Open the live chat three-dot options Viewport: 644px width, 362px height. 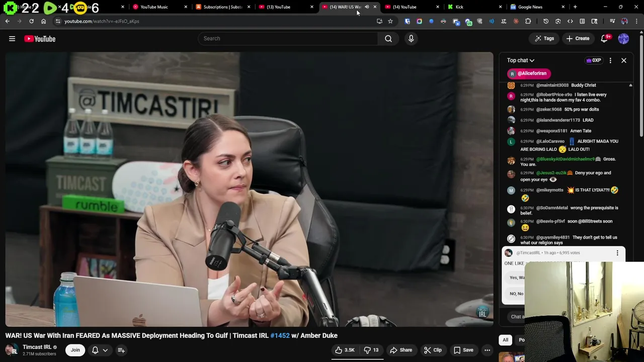click(610, 60)
